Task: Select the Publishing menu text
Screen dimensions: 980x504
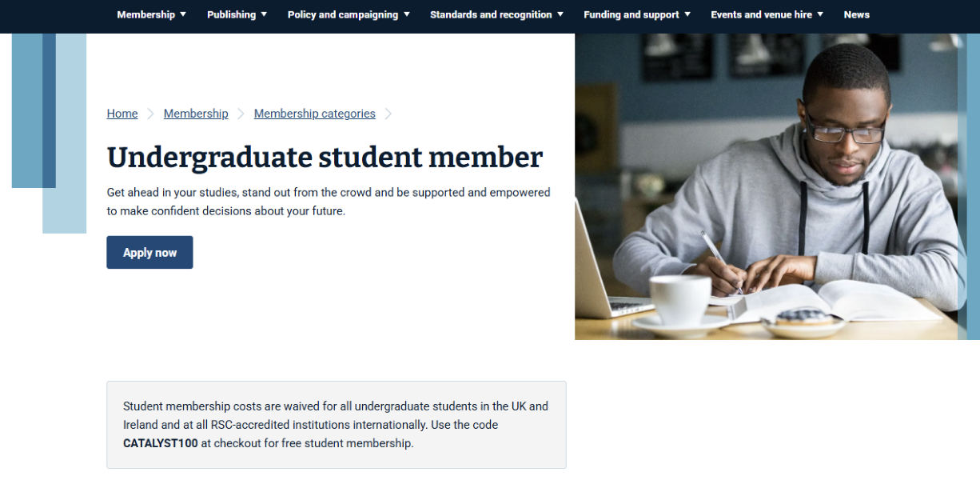Action: coord(231,14)
